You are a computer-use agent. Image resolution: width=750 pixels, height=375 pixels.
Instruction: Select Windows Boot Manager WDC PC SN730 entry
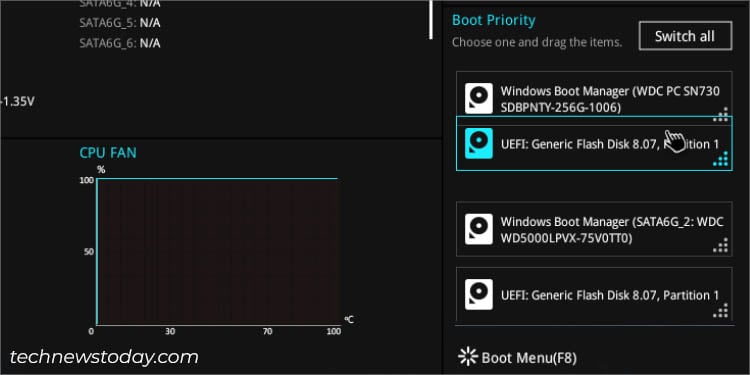(594, 99)
